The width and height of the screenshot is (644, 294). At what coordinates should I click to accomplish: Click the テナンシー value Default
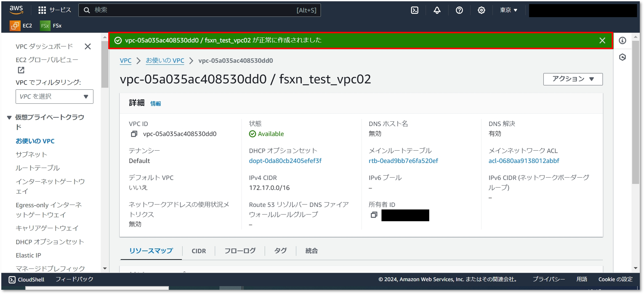(139, 161)
